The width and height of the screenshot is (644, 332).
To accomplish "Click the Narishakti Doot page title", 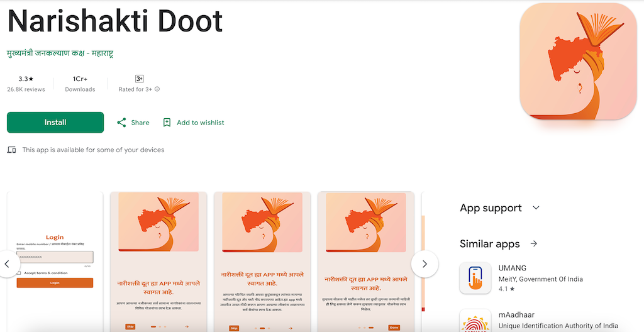I will pyautogui.click(x=115, y=21).
